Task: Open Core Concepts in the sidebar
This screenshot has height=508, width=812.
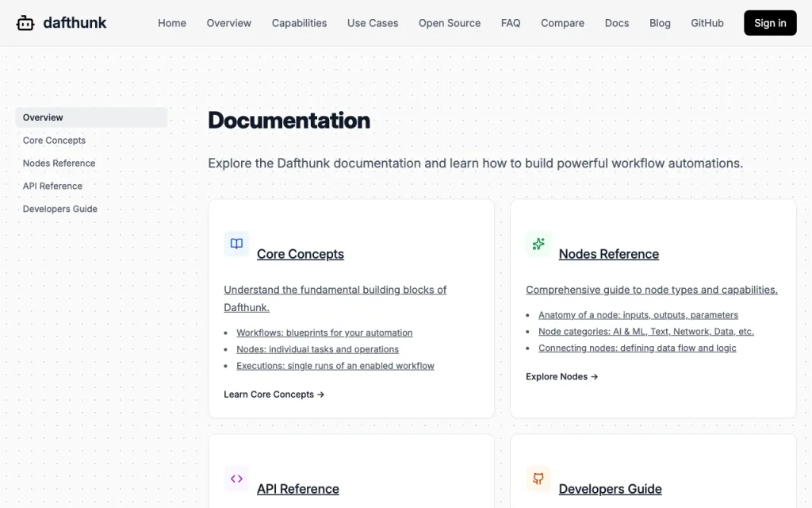Action: coord(55,140)
